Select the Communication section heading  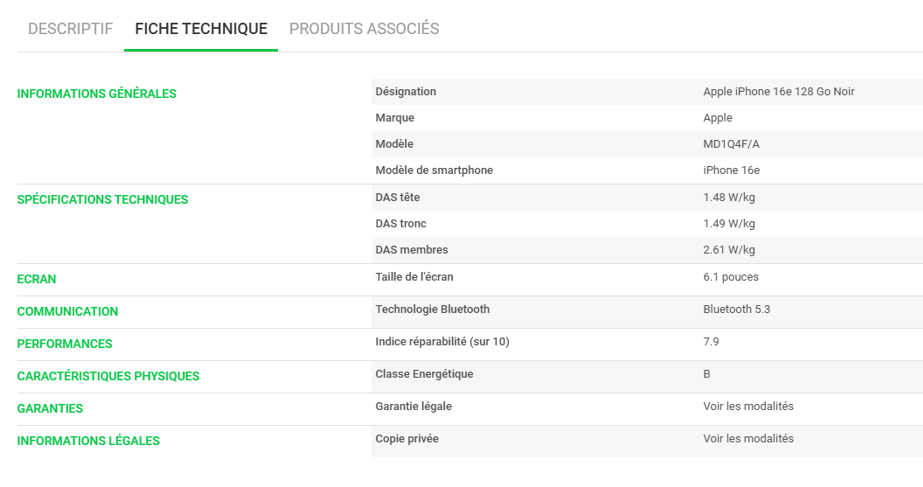(x=67, y=311)
